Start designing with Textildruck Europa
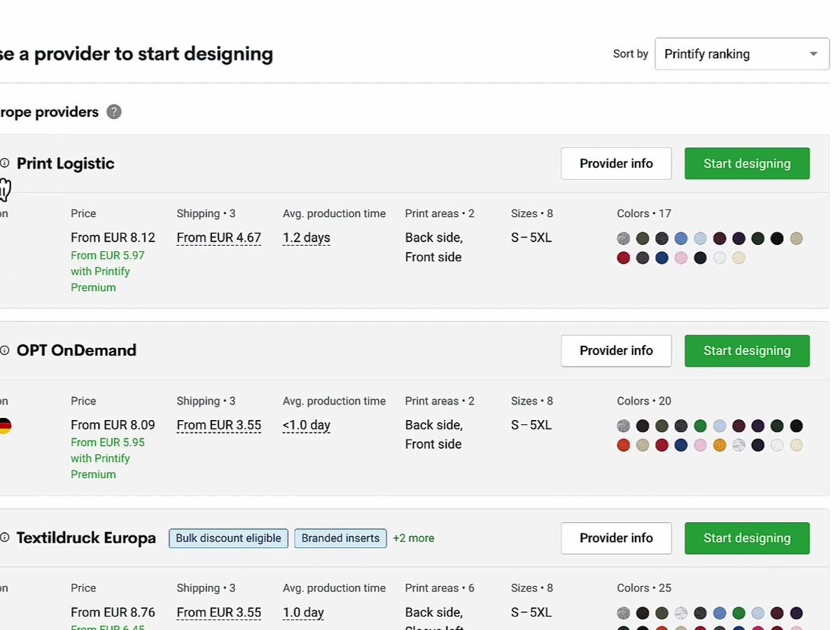840x630 pixels. tap(747, 538)
